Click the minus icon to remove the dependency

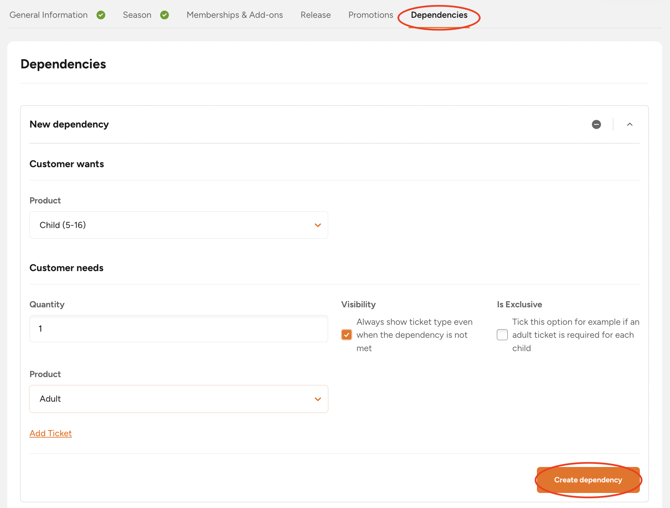[596, 125]
